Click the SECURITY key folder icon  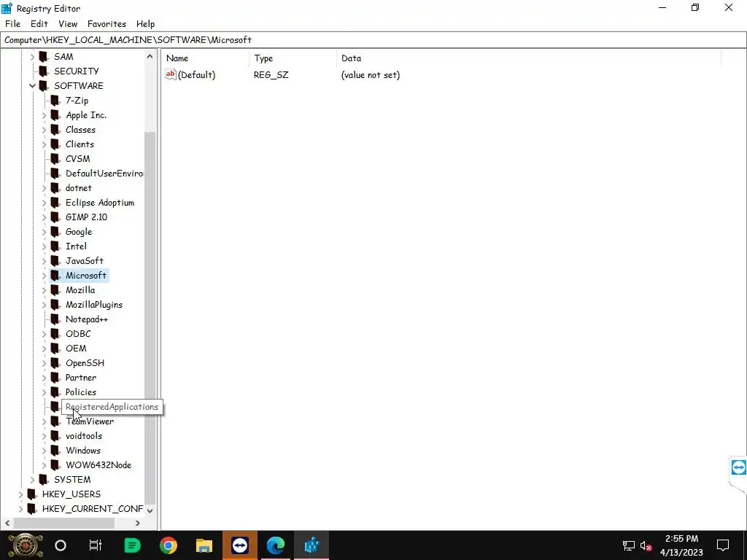[44, 71]
